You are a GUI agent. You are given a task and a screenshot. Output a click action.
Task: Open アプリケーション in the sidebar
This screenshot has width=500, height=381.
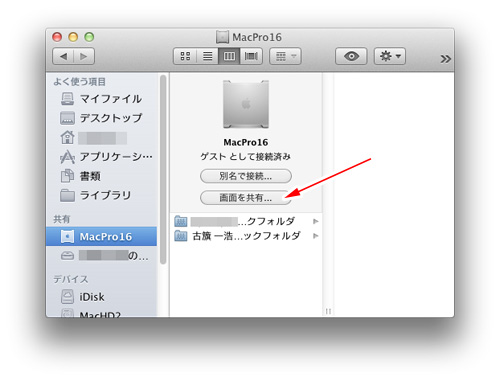(x=102, y=157)
